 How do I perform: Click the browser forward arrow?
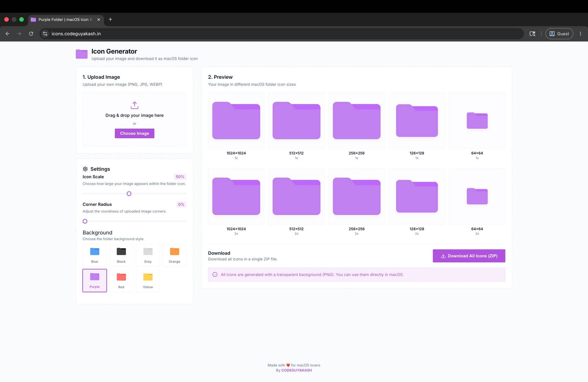coord(19,34)
